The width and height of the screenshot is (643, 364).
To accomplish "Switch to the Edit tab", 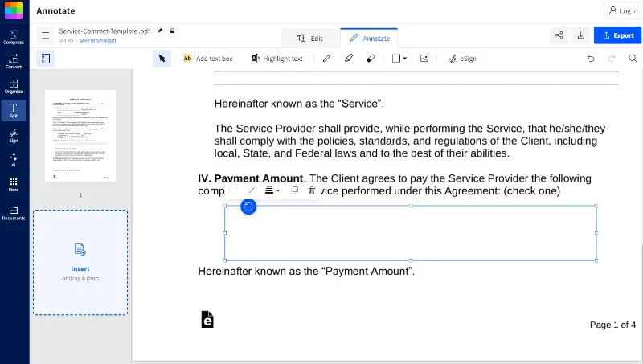I will [309, 38].
